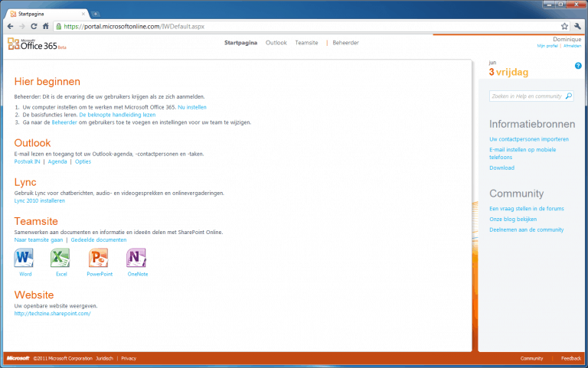Click the browser address bar URL
The image size is (588, 368).
134,26
